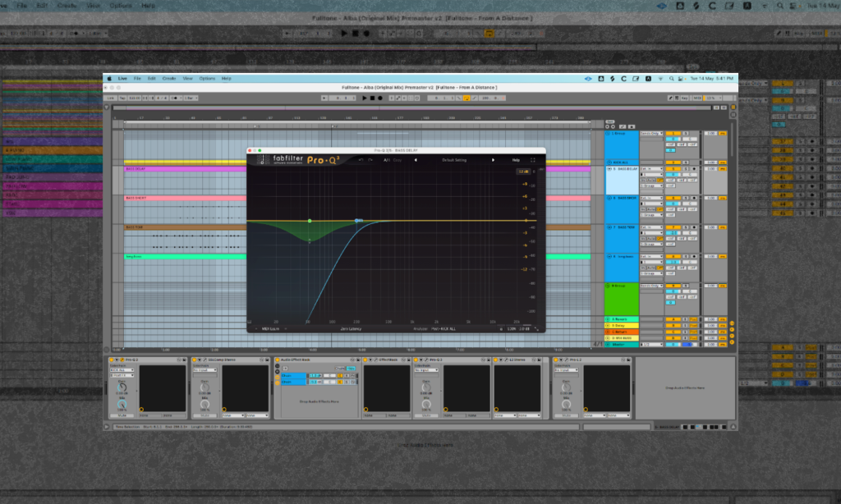Enter full screen mode in Pro-Q 3
Viewport: 841px width, 504px height.
point(532,160)
